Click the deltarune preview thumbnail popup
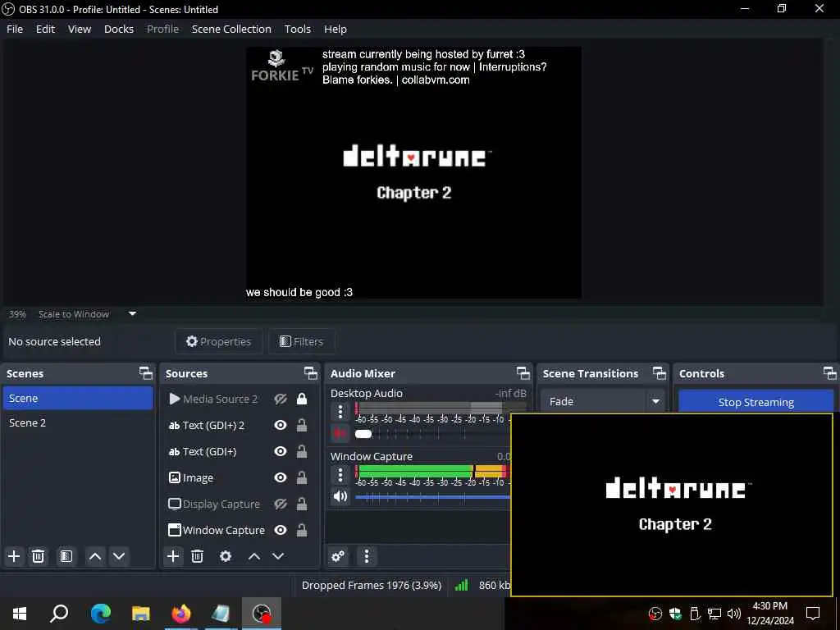This screenshot has width=840, height=630. click(x=672, y=504)
